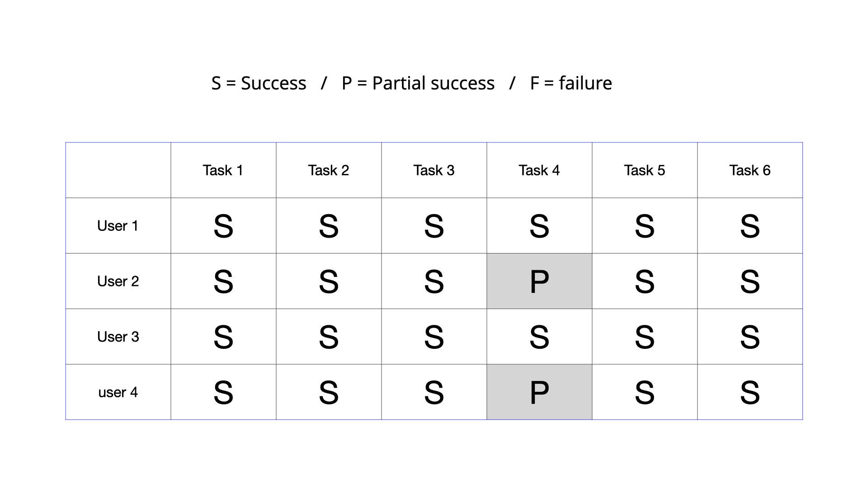Screen dimensions: 868x488
Task: Click the Task 1 column header
Action: [x=223, y=170]
